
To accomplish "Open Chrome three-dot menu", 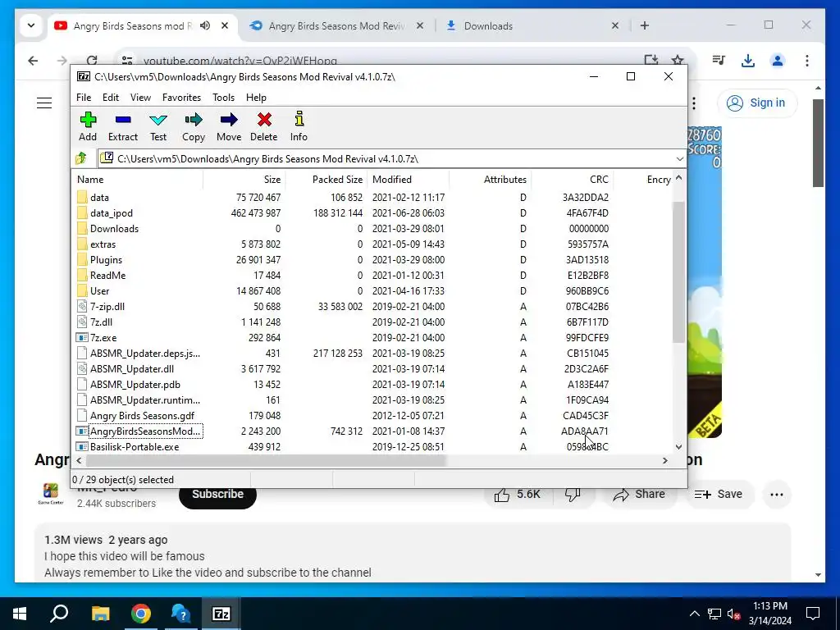I will click(x=807, y=61).
